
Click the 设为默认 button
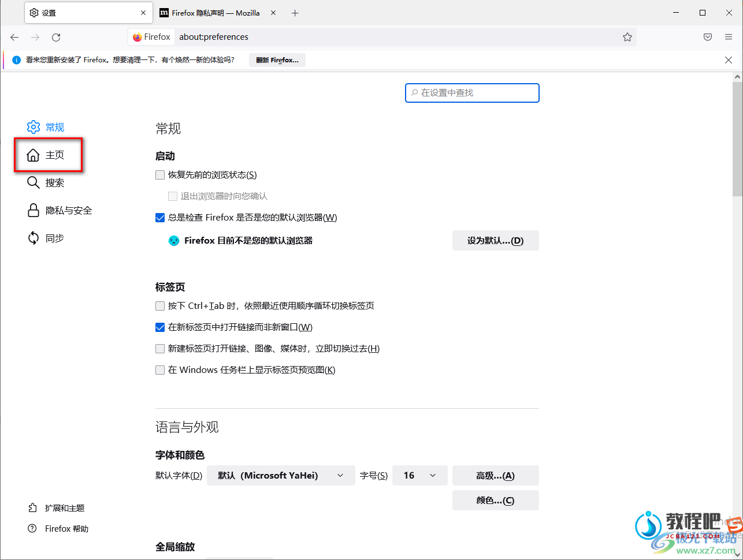coord(496,241)
